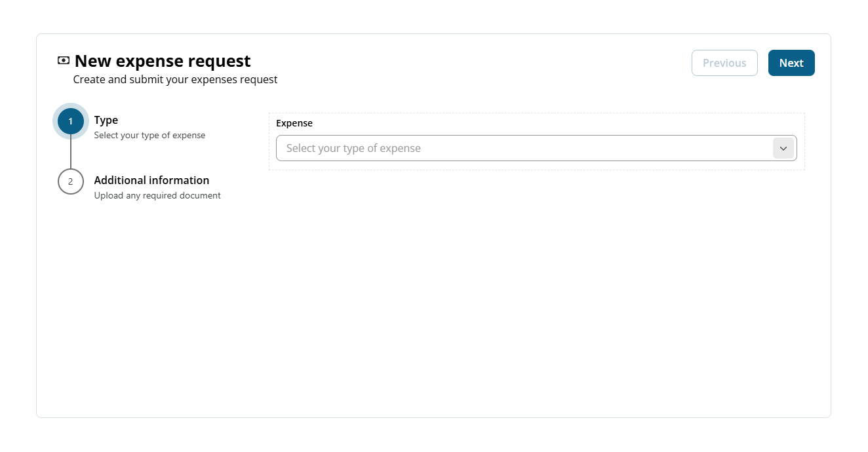Click the number 2 inside the step circle
The image size is (868, 452).
[71, 181]
